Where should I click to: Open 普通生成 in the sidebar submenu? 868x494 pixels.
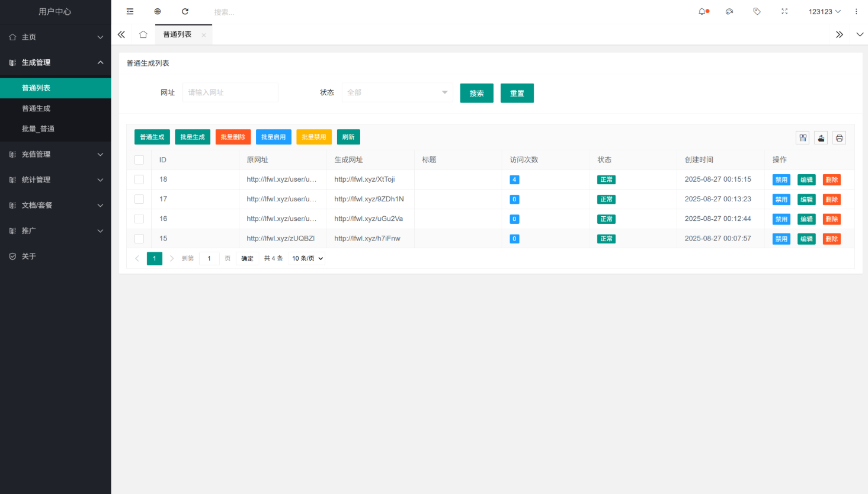[36, 108]
